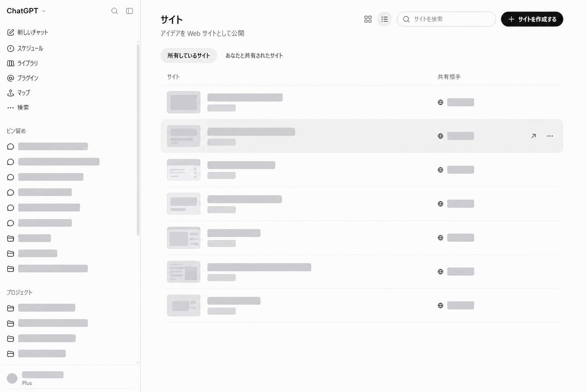
Task: Switch to grid view layout
Action: 368,19
